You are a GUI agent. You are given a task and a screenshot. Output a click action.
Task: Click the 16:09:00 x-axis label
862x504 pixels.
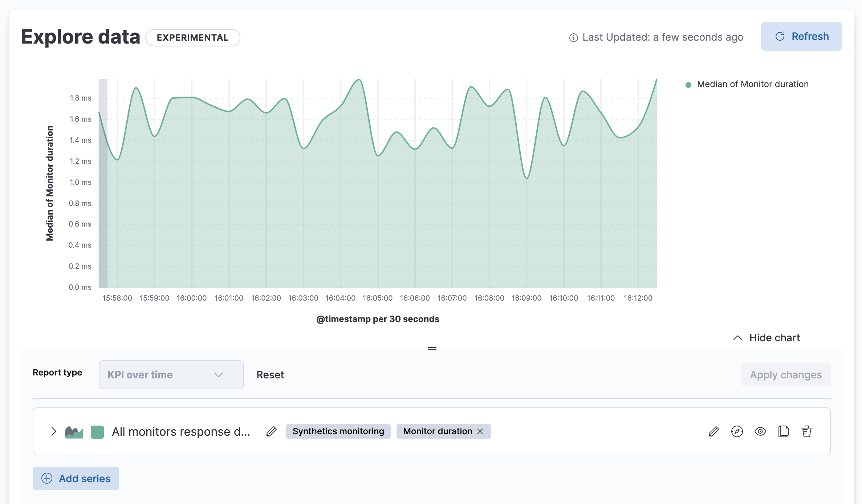(x=526, y=298)
